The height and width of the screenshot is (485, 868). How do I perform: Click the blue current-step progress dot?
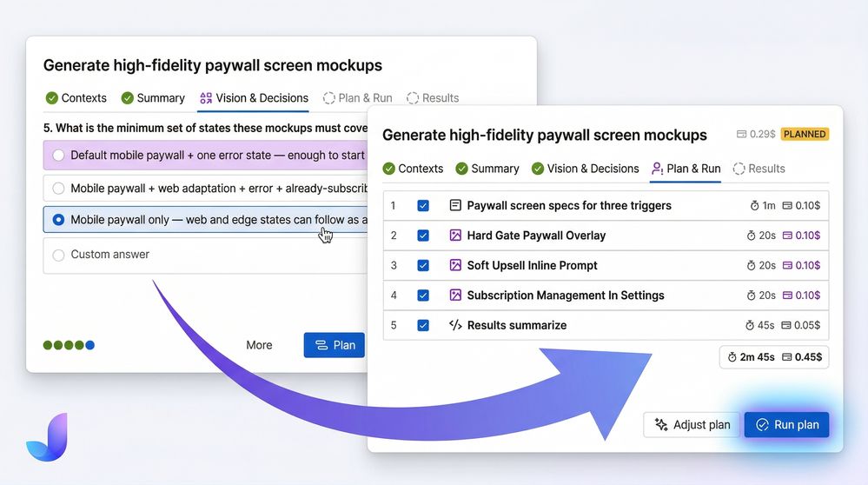point(89,345)
